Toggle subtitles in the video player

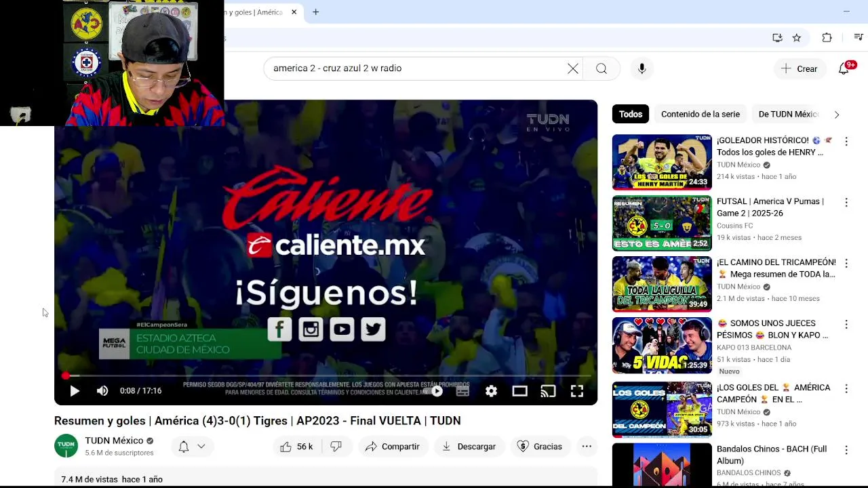click(463, 391)
